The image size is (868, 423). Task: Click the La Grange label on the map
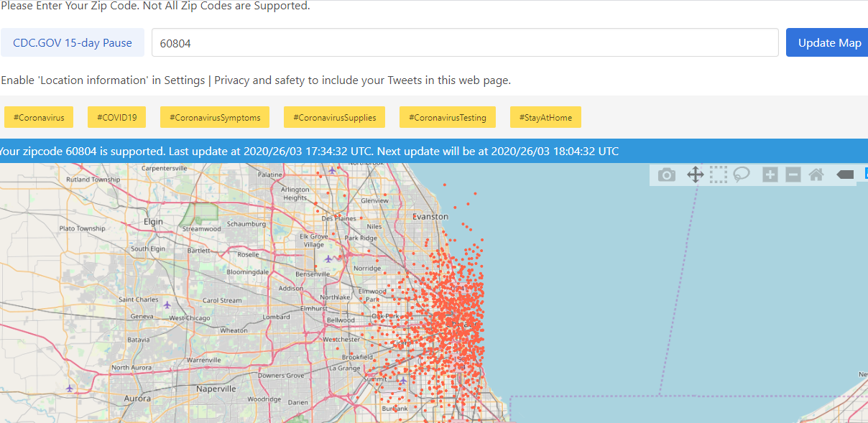click(344, 368)
